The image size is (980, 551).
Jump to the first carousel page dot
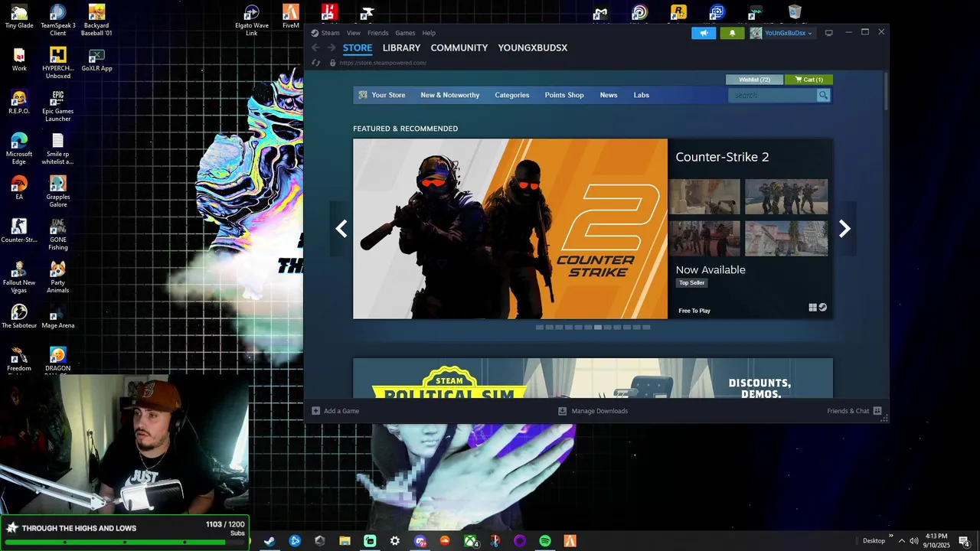click(540, 328)
